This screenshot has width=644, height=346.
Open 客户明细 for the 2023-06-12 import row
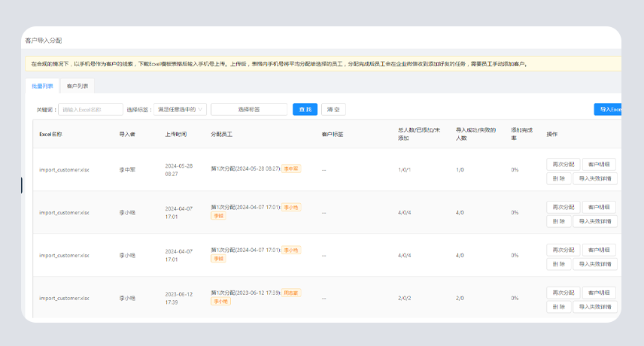[599, 293]
